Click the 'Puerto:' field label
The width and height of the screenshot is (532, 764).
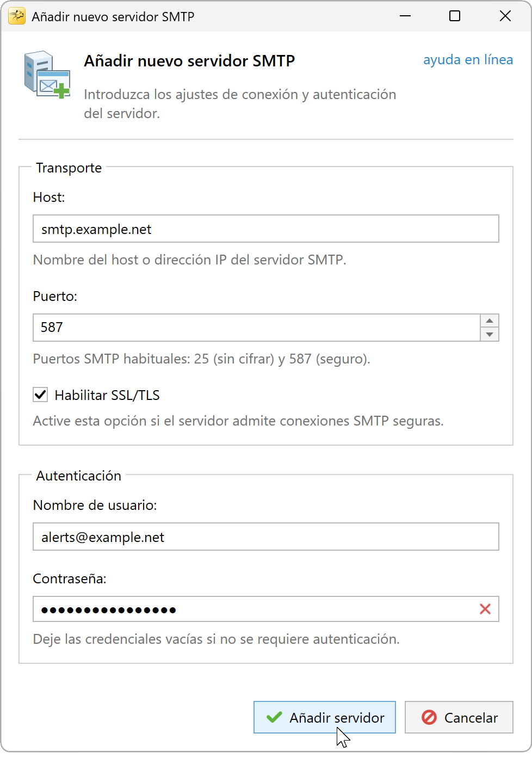tap(55, 296)
